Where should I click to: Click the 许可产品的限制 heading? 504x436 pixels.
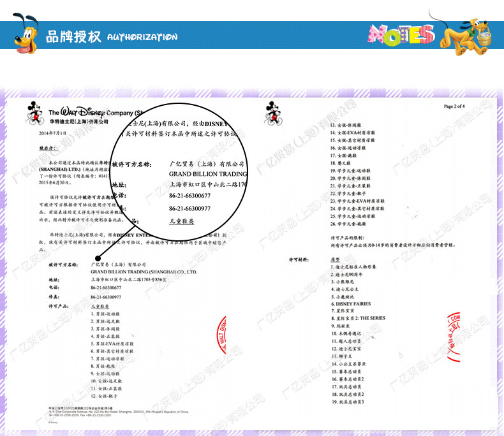348,238
